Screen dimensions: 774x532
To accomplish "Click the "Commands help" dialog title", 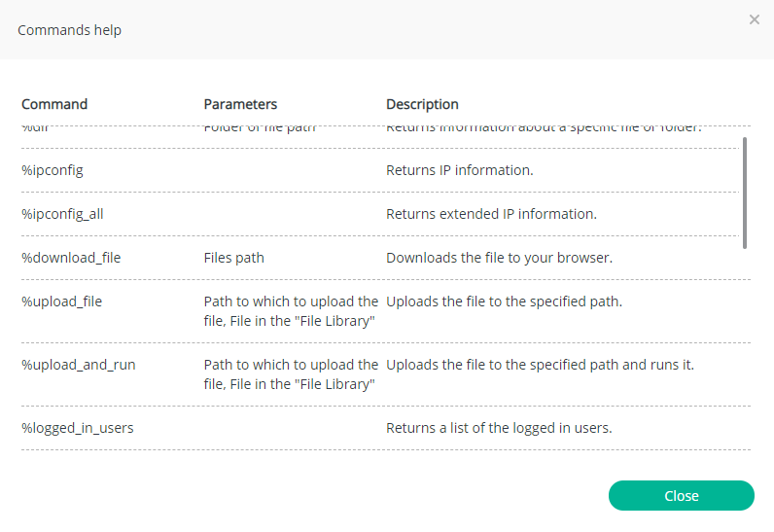I will 70,30.
